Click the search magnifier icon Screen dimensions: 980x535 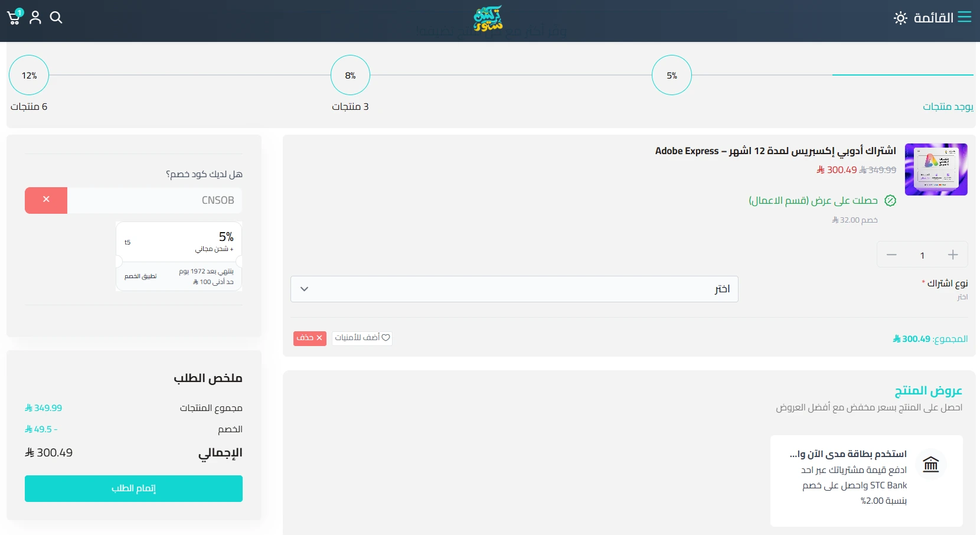(x=56, y=17)
